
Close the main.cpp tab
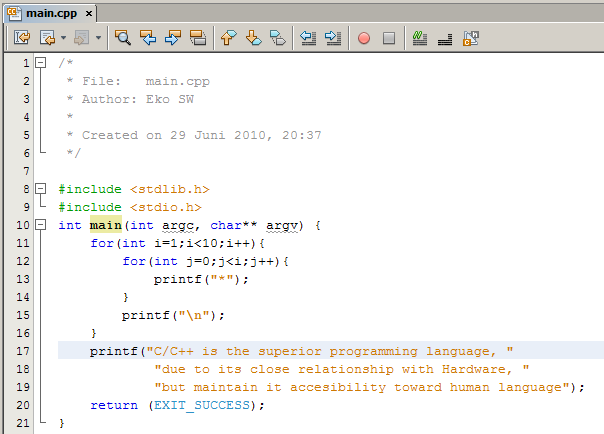[89, 13]
